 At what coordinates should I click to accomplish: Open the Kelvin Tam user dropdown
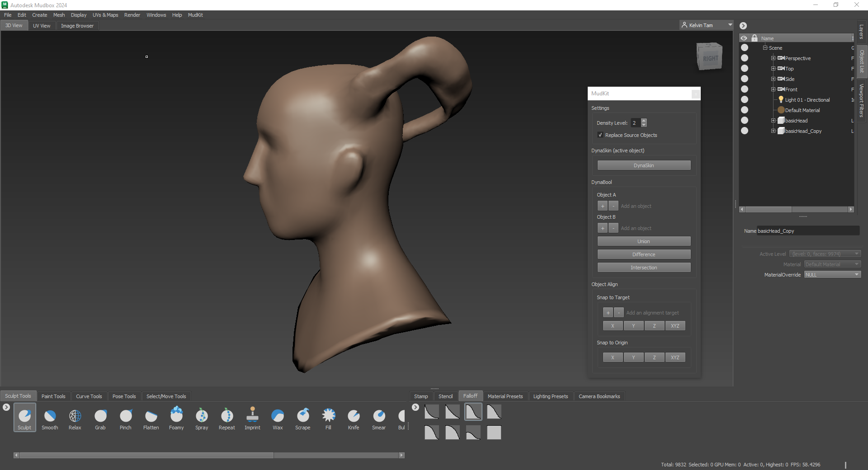pos(706,25)
